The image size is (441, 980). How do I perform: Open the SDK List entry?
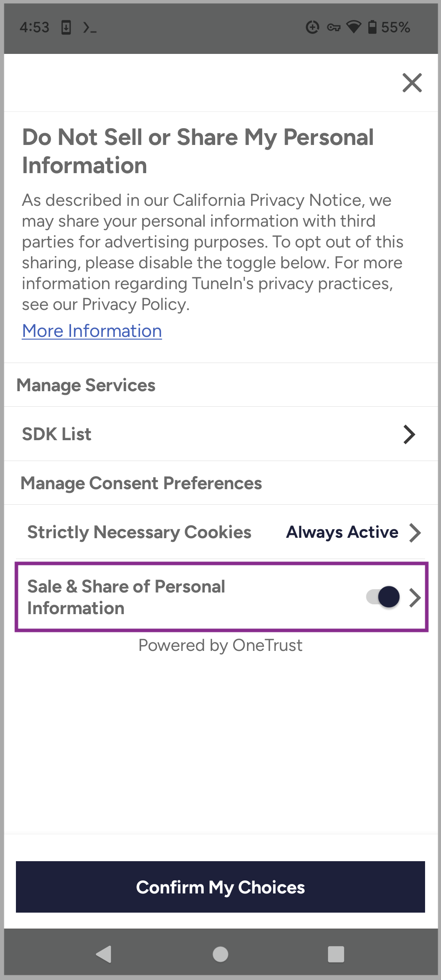click(57, 434)
